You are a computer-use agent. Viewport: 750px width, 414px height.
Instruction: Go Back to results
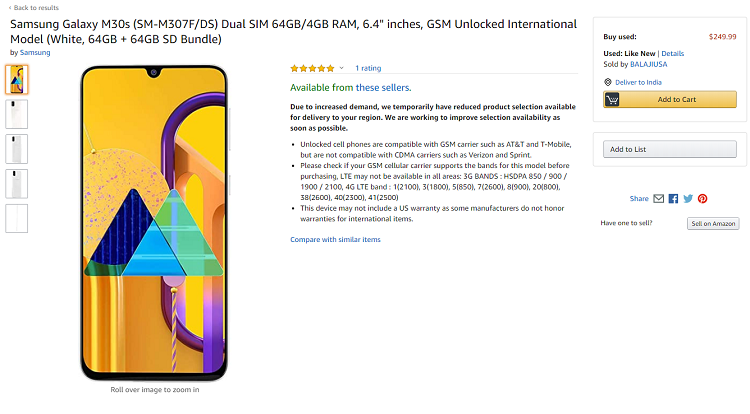pos(33,8)
